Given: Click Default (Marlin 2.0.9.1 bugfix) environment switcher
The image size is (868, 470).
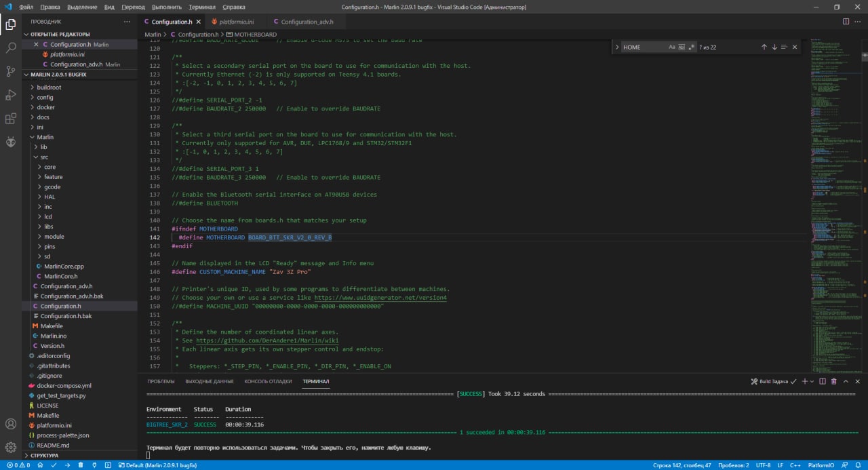Looking at the screenshot, I should tap(157, 465).
